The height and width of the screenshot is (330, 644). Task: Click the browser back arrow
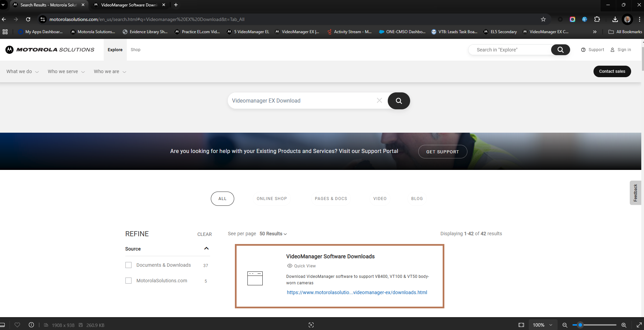pyautogui.click(x=4, y=19)
